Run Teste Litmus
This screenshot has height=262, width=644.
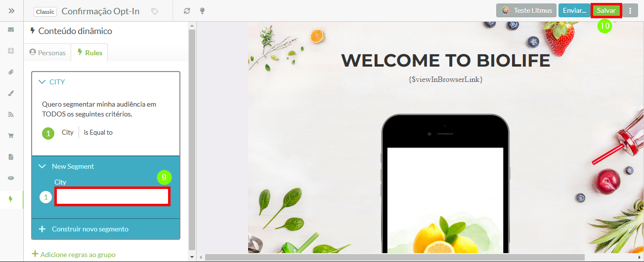[x=526, y=10]
